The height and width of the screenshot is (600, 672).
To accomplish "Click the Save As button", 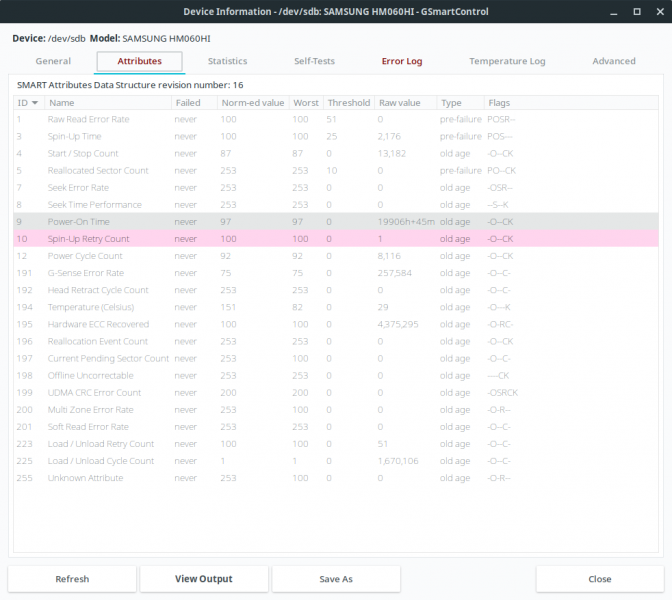I will 336,579.
